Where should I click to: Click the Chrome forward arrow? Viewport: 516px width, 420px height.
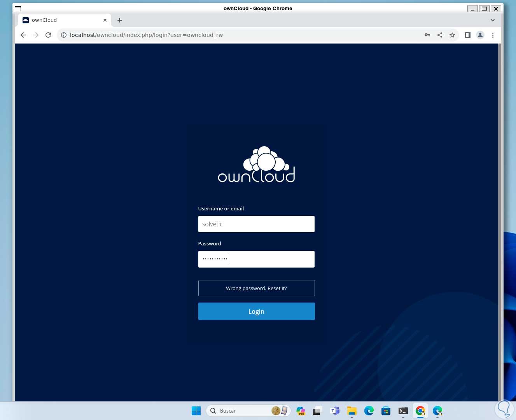36,35
